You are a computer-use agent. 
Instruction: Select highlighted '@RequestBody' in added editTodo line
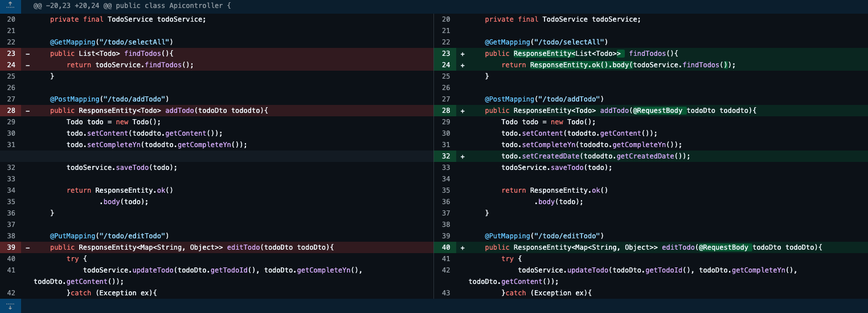(723, 247)
